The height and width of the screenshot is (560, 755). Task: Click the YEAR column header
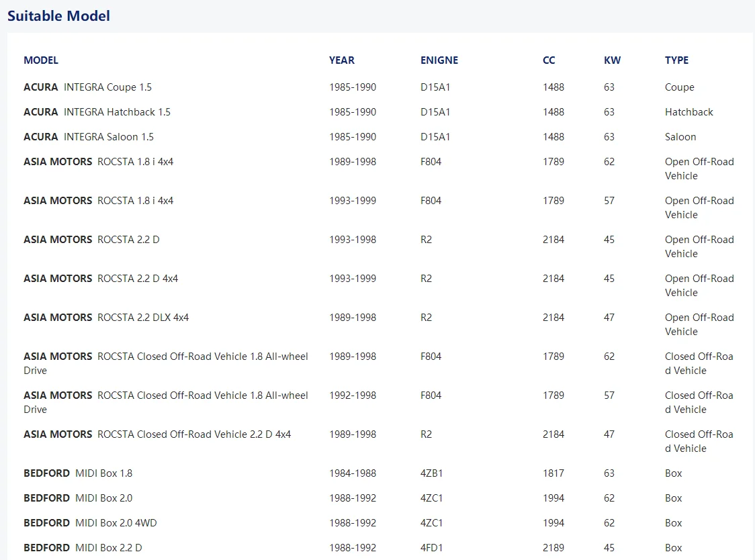pos(342,60)
